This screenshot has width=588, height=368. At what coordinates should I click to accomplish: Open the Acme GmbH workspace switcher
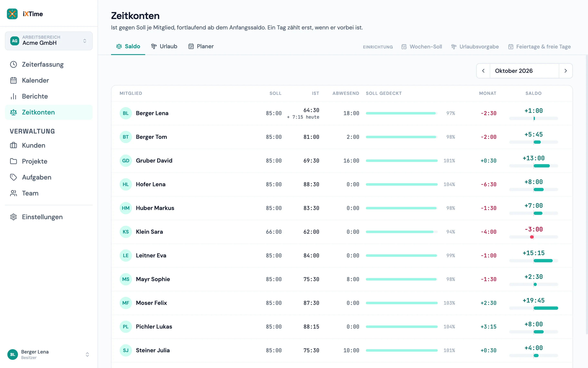click(49, 41)
